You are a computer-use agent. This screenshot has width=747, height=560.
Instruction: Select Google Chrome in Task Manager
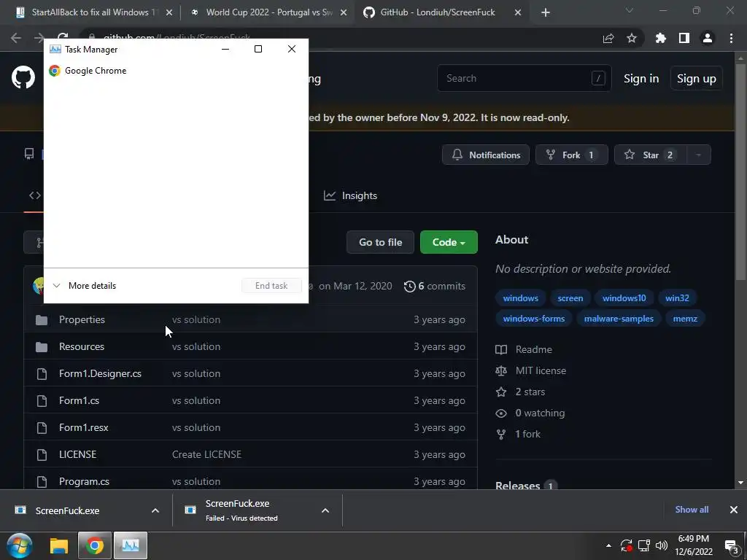[176, 71]
